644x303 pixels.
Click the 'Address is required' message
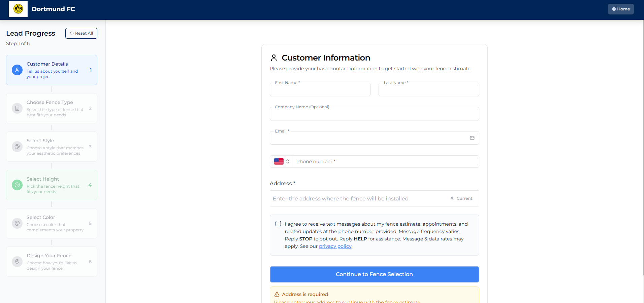click(x=305, y=294)
